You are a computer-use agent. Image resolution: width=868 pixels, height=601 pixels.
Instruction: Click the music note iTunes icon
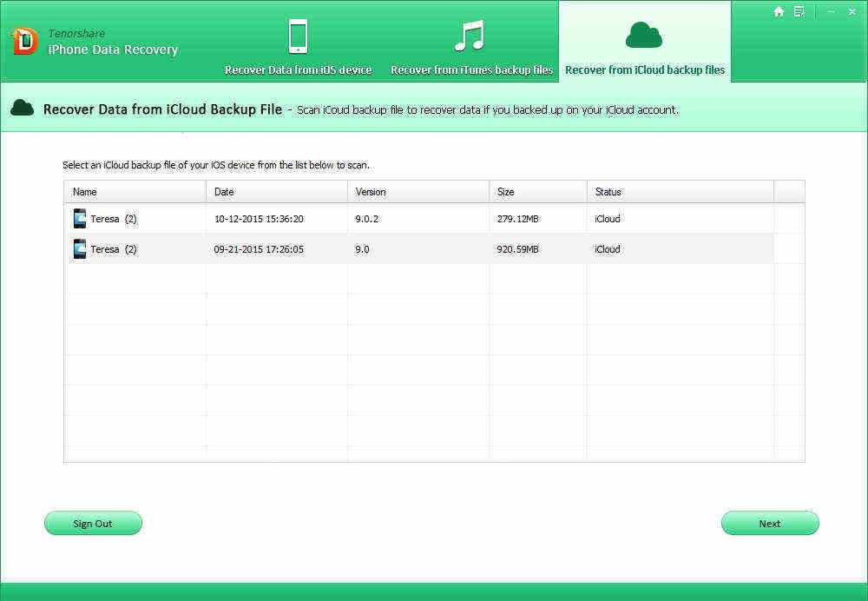(x=470, y=36)
